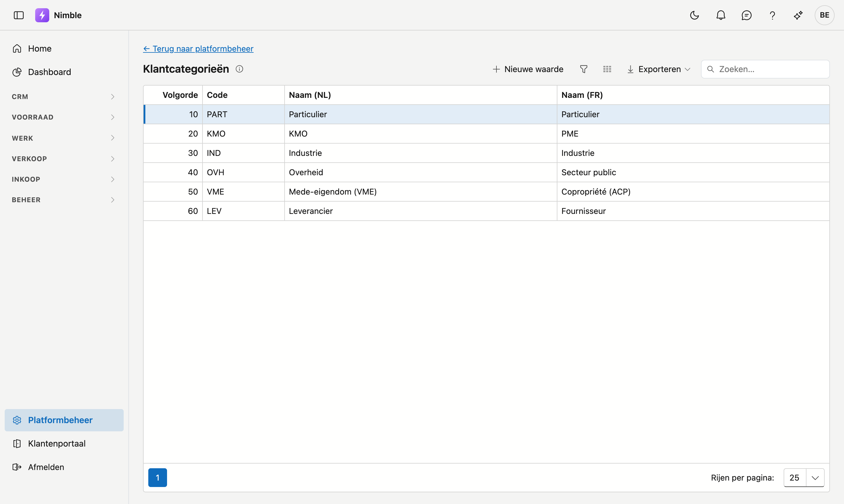The width and height of the screenshot is (844, 504).
Task: Click the Platformbeheer gear icon
Action: (17, 420)
